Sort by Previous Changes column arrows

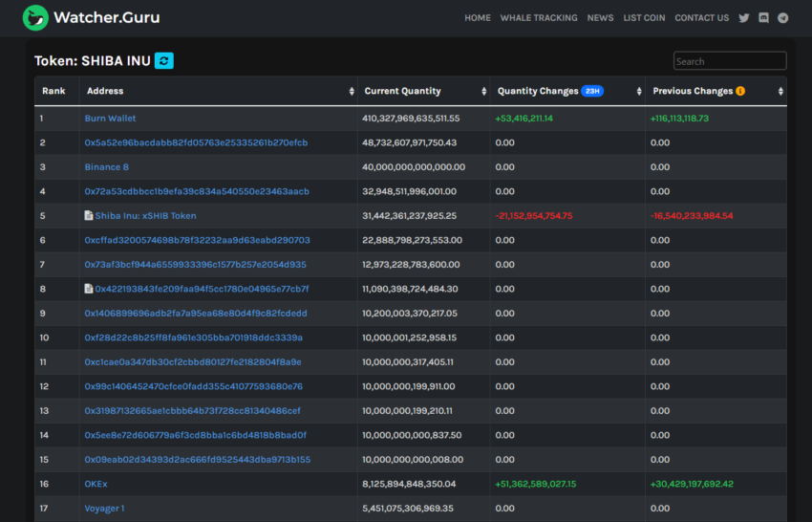[x=780, y=92]
